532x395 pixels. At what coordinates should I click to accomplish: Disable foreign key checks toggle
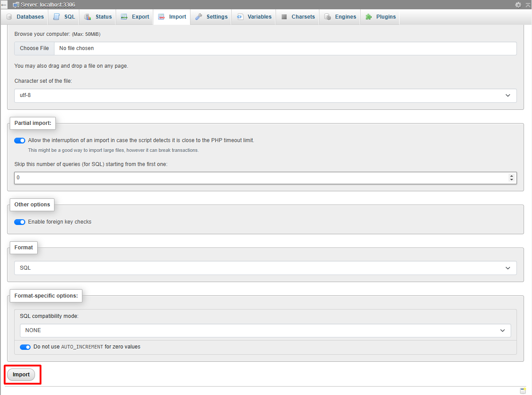20,222
